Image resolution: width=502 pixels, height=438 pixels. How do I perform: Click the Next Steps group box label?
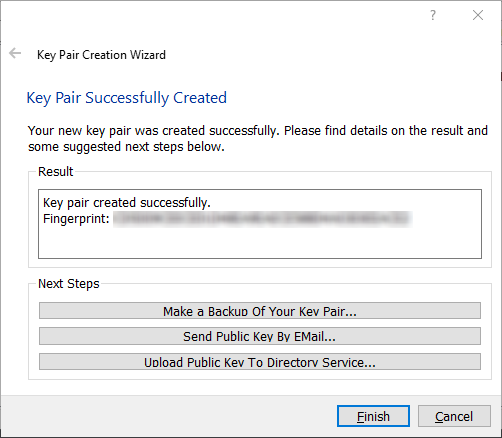click(69, 284)
